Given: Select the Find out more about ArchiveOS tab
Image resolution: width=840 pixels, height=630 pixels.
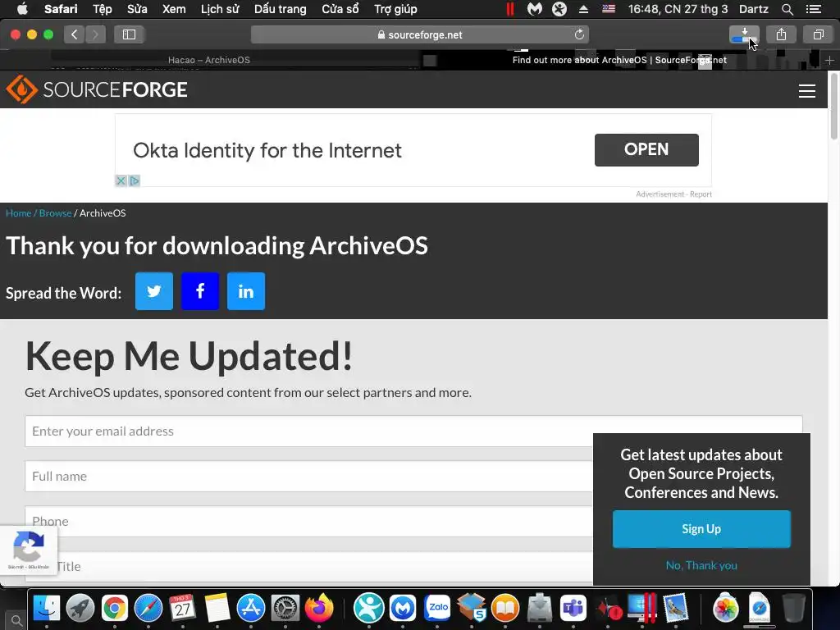Looking at the screenshot, I should click(x=619, y=60).
